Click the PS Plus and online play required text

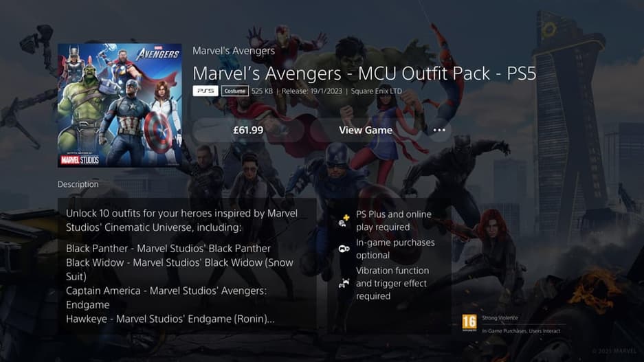point(393,220)
